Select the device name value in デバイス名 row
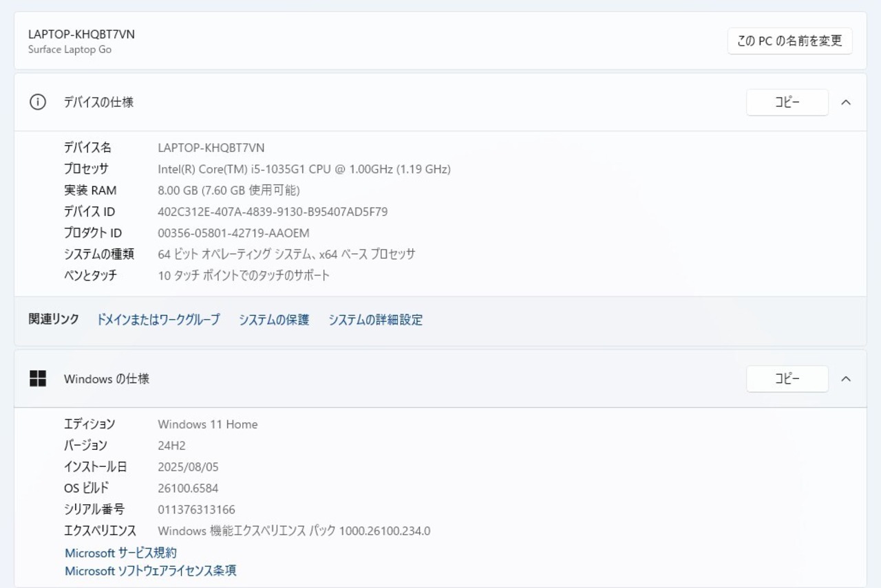 211,147
